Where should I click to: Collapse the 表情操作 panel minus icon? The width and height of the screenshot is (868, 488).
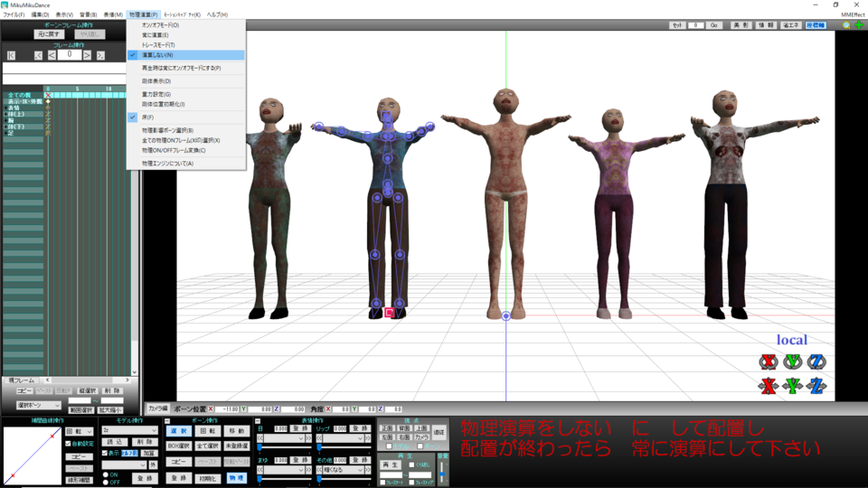[258, 421]
